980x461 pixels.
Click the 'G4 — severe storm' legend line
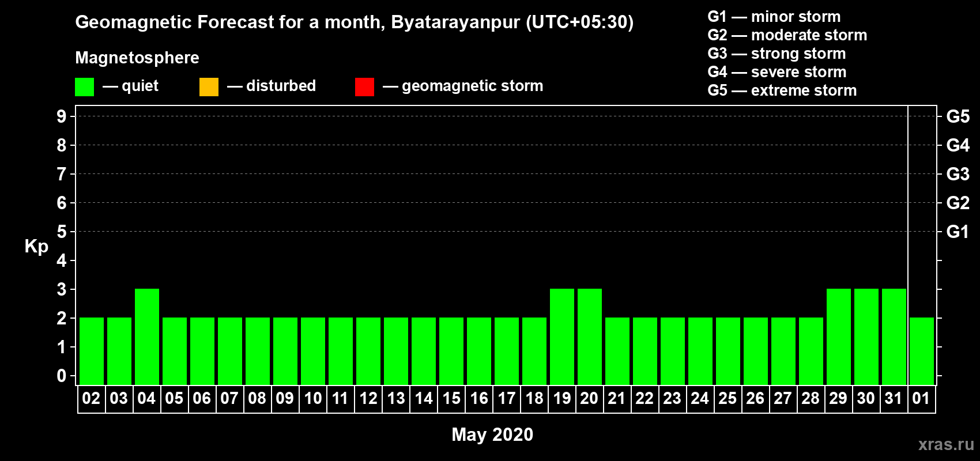pyautogui.click(x=777, y=72)
